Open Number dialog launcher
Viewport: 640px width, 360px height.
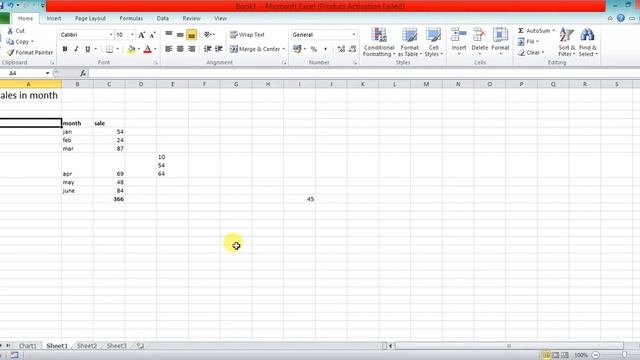355,63
